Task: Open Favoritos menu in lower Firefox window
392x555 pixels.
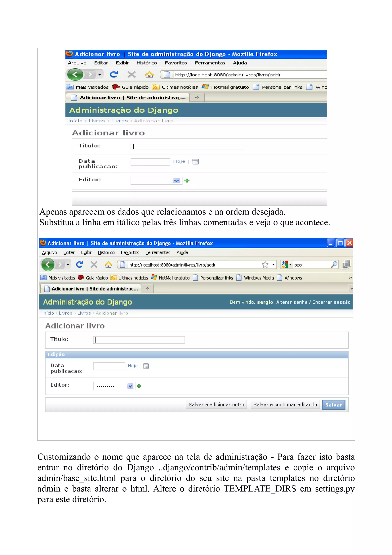Action: point(130,252)
